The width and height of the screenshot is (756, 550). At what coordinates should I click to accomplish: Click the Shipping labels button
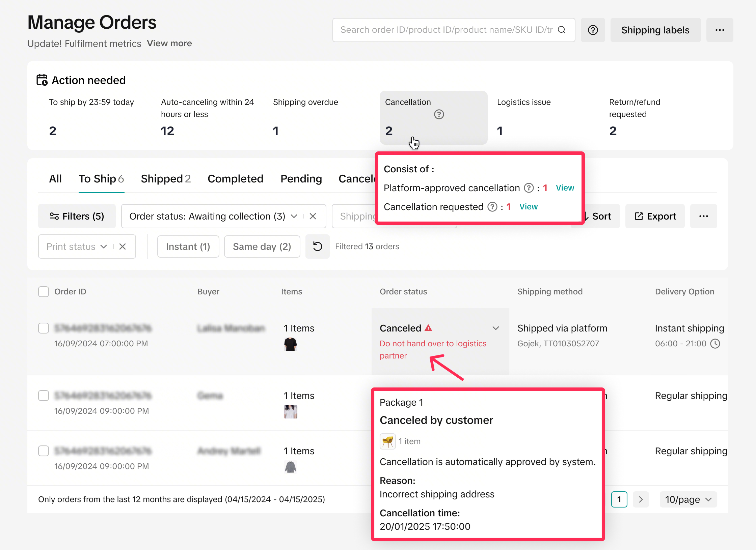pyautogui.click(x=655, y=30)
